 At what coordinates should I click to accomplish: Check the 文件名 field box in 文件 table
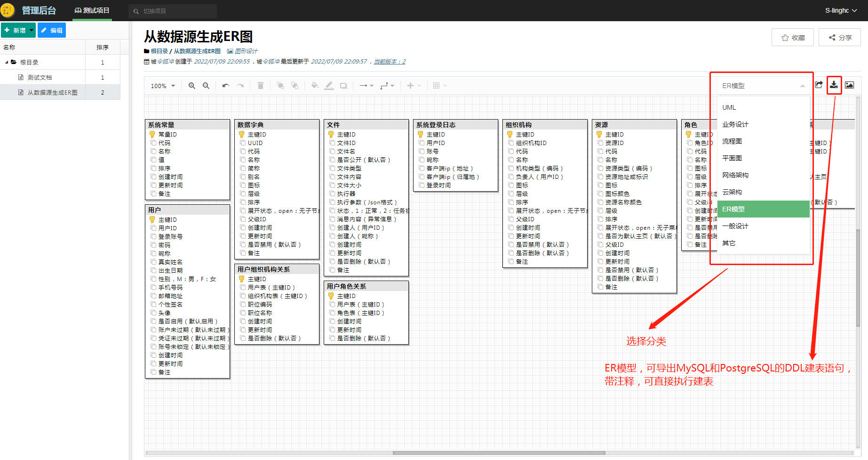[x=332, y=151]
